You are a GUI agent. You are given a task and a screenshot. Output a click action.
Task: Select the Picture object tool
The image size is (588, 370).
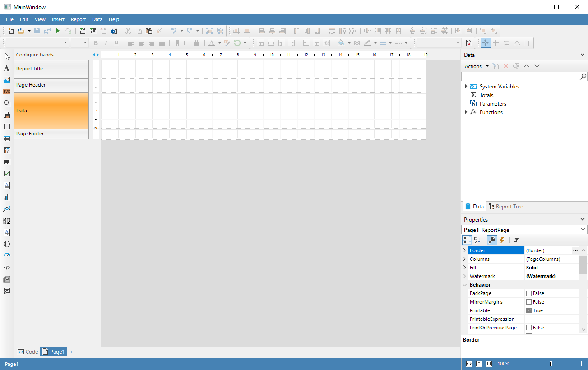click(7, 80)
